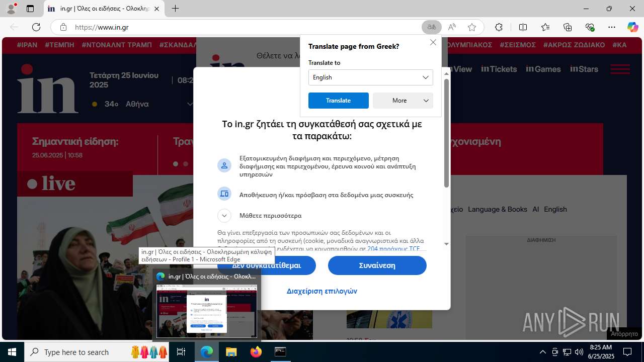This screenshot has width=644, height=362.
Task: Open Task View icon
Action: 182,352
